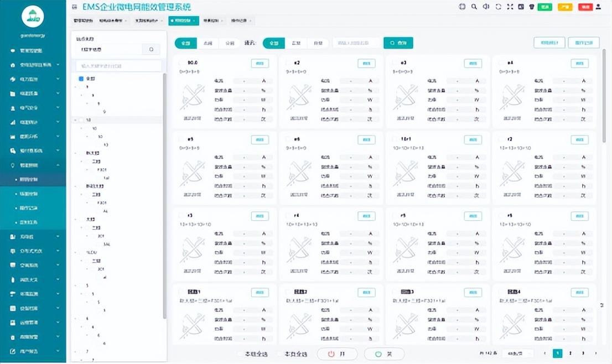Click the user avatar icon at top right

click(598, 6)
